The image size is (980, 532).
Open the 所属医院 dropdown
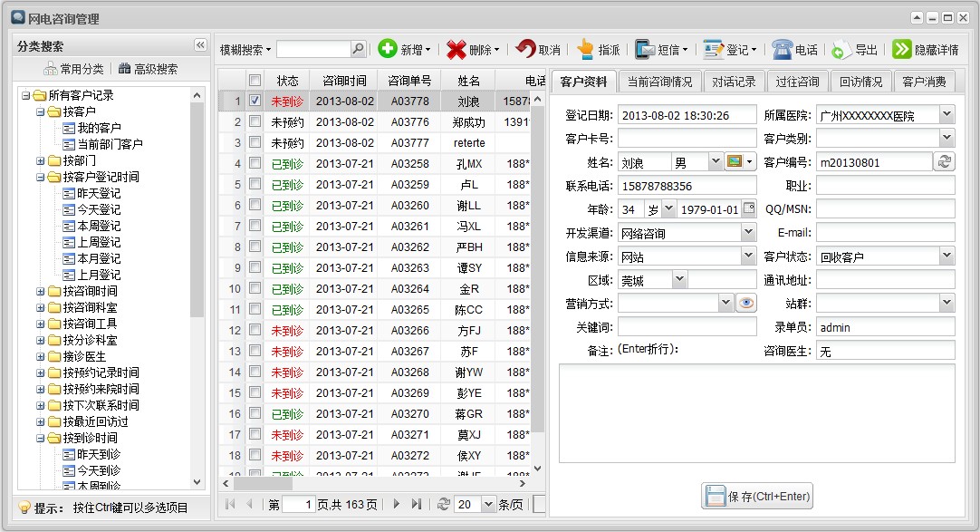[x=946, y=114]
